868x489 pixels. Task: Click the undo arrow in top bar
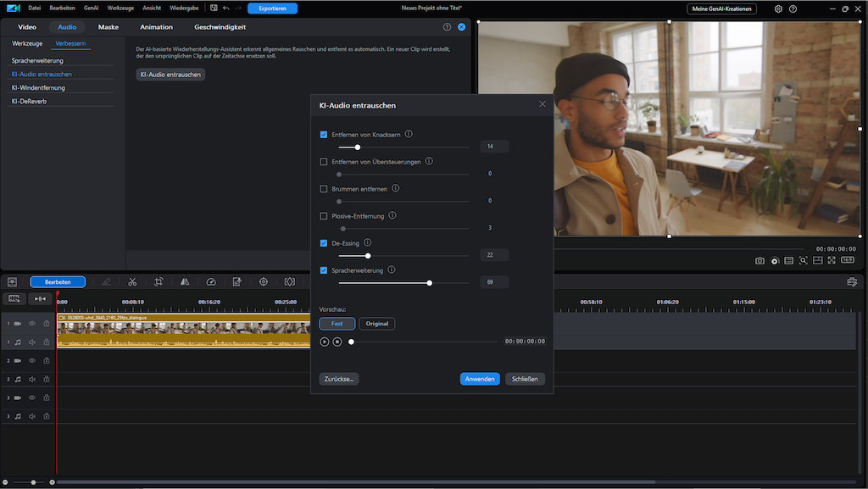[x=225, y=8]
